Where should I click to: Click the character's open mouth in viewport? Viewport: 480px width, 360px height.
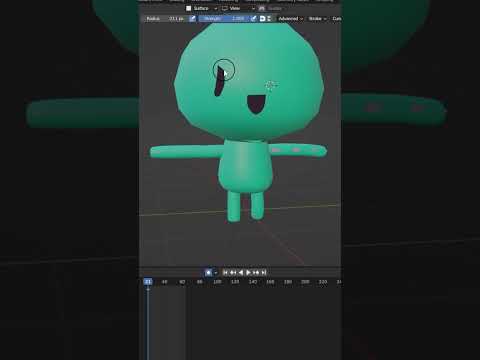(256, 104)
